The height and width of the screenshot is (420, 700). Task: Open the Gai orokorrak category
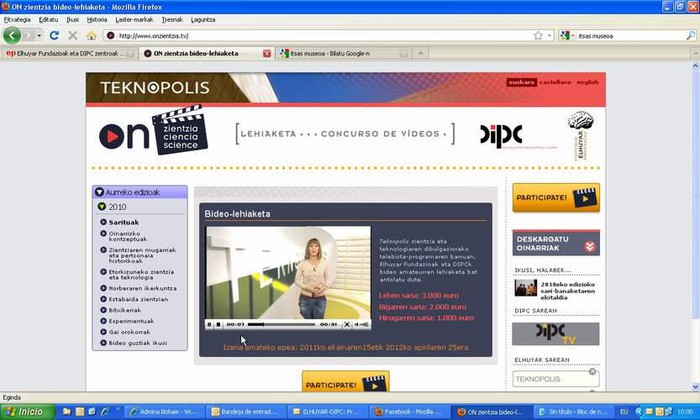point(129,332)
